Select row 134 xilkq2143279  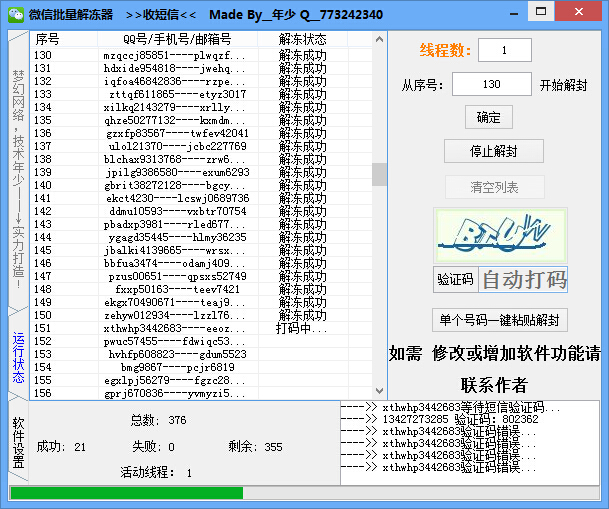coord(201,107)
